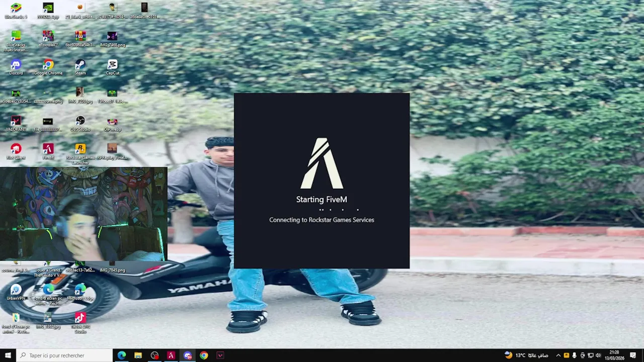Open the Steam desktop shortcut
This screenshot has height=362, width=644.
click(80, 67)
